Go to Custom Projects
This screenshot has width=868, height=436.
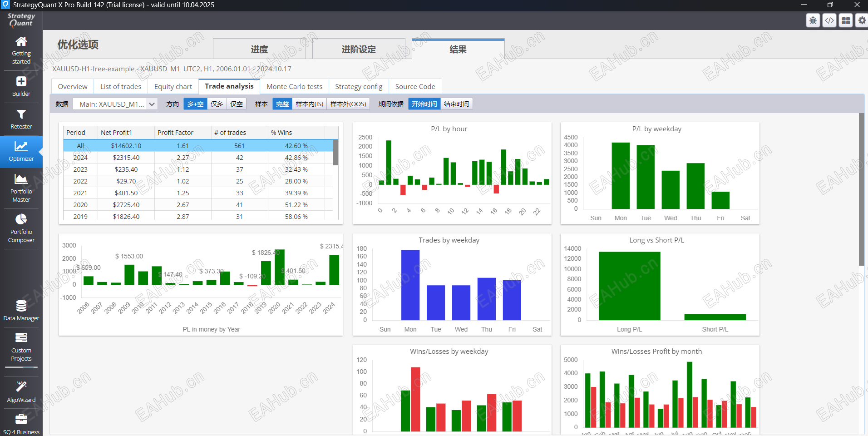21,347
